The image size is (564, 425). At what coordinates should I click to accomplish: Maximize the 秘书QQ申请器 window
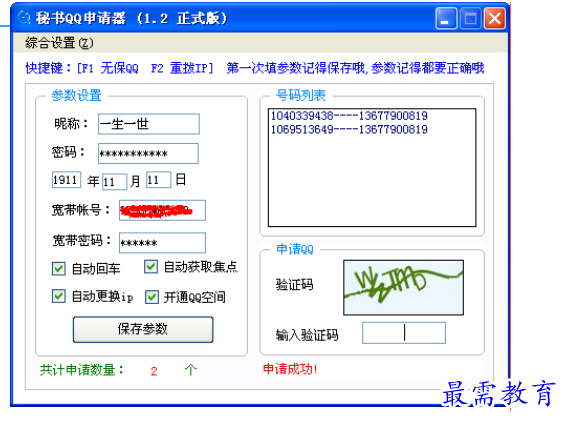click(x=470, y=18)
